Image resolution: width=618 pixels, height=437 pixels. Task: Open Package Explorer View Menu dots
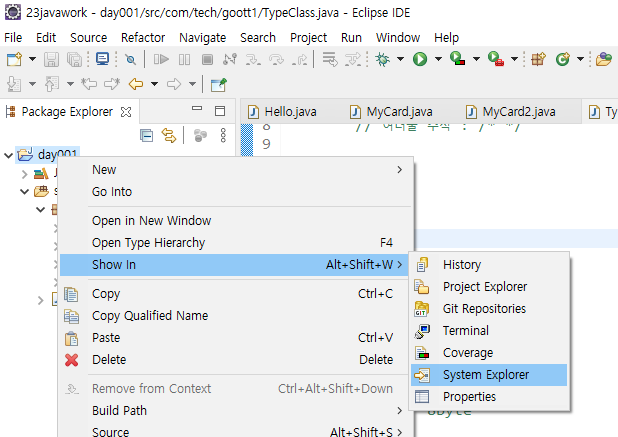pyautogui.click(x=223, y=136)
